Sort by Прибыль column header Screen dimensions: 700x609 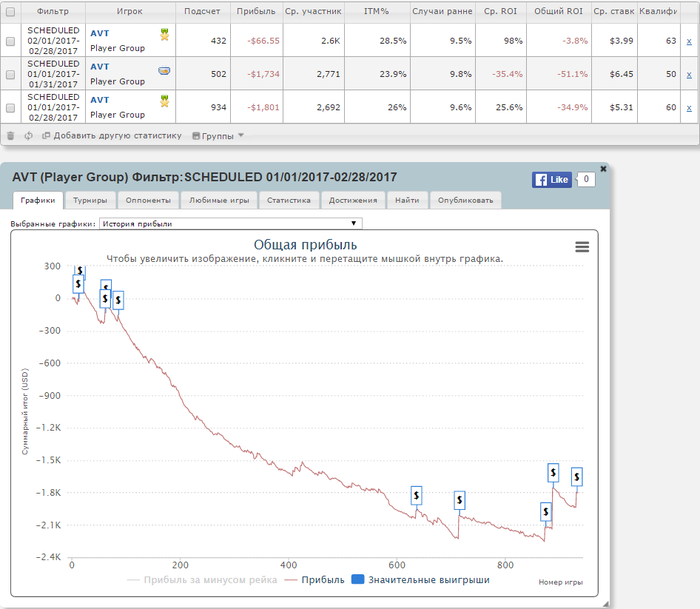pos(256,11)
